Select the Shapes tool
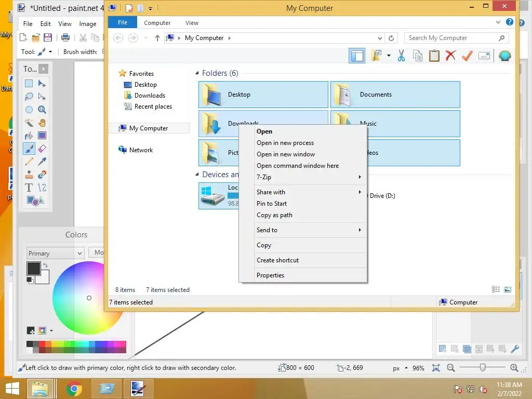This screenshot has width=532, height=399. [35, 201]
